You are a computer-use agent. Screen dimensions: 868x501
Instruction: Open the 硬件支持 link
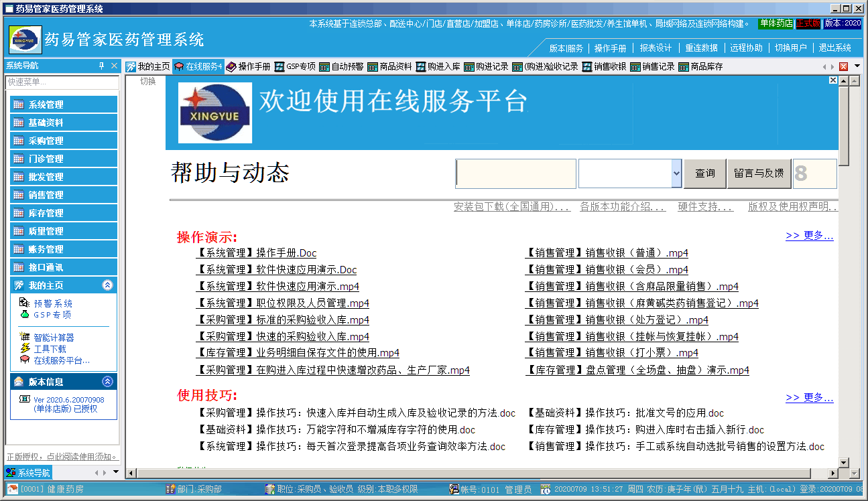click(x=706, y=207)
